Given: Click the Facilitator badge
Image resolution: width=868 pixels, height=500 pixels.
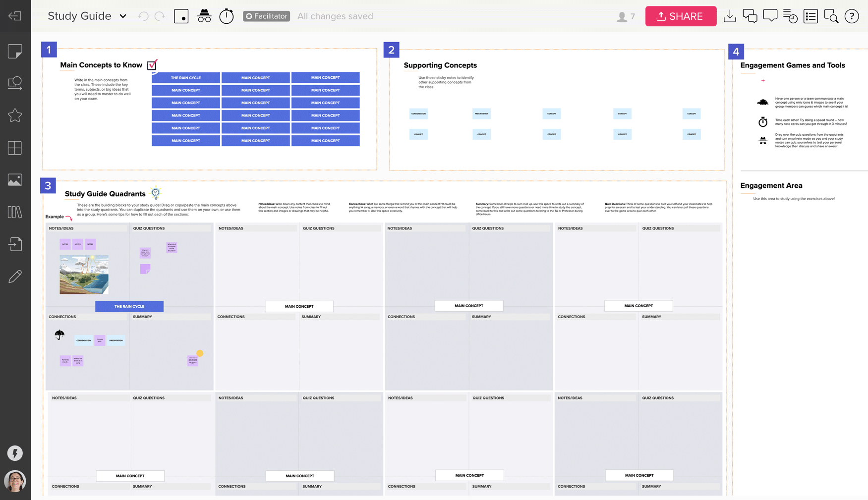Looking at the screenshot, I should [x=266, y=16].
